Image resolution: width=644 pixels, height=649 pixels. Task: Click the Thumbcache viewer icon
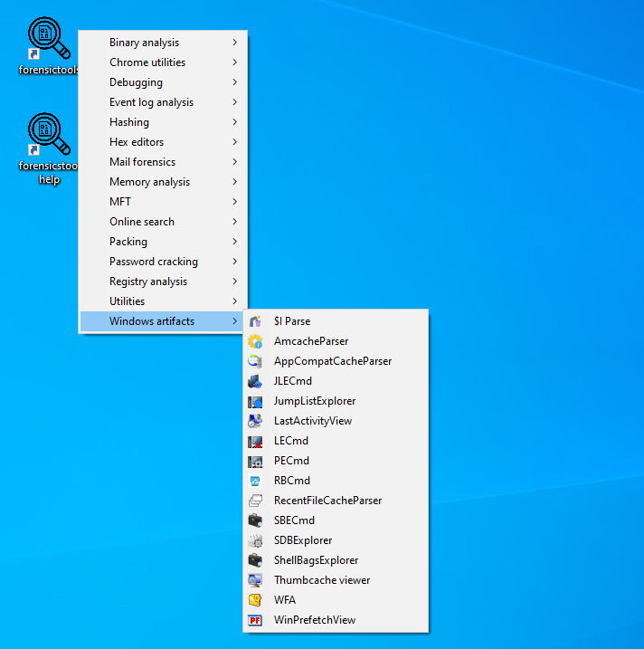pyautogui.click(x=255, y=580)
